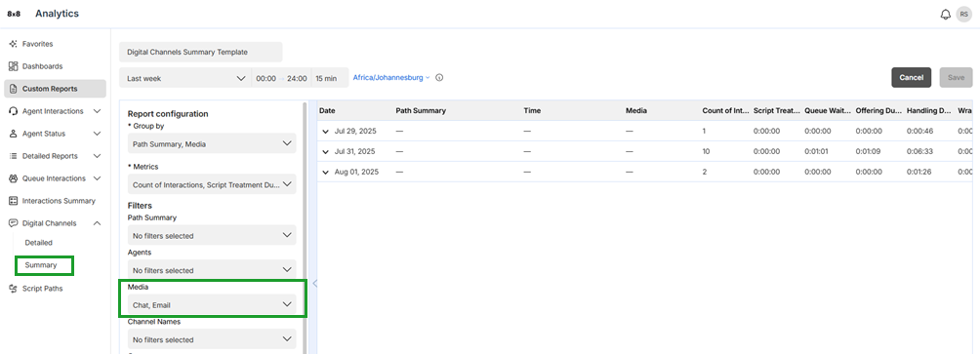Click the Date column header
Viewport: 980px width, 354px height.
[328, 111]
